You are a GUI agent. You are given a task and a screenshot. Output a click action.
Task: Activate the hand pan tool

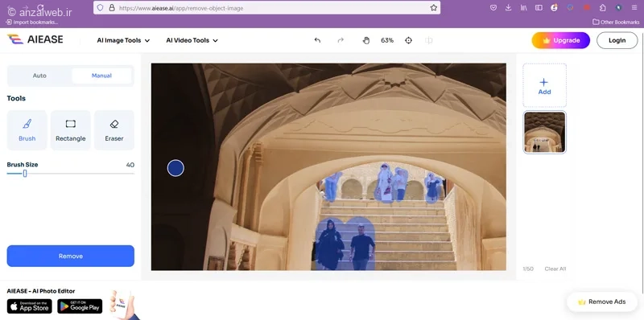point(366,40)
